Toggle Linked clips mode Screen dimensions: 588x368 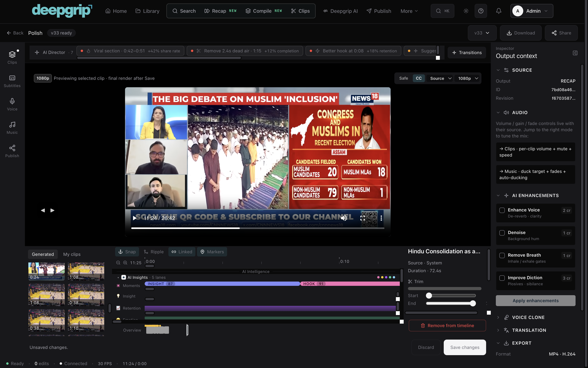click(x=182, y=252)
